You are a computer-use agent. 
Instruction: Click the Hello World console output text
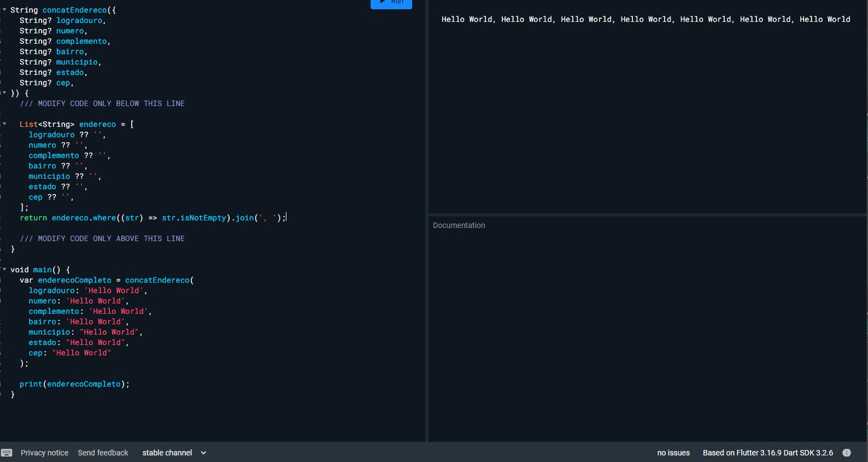[646, 19]
